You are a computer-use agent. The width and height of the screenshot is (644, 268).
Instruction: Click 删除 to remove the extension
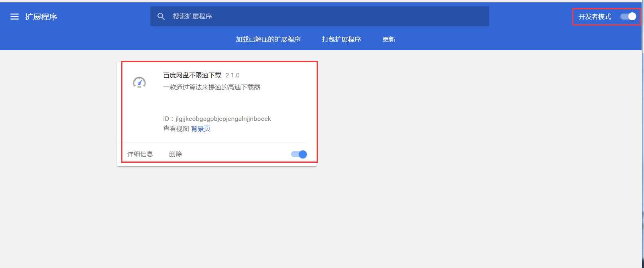(175, 154)
